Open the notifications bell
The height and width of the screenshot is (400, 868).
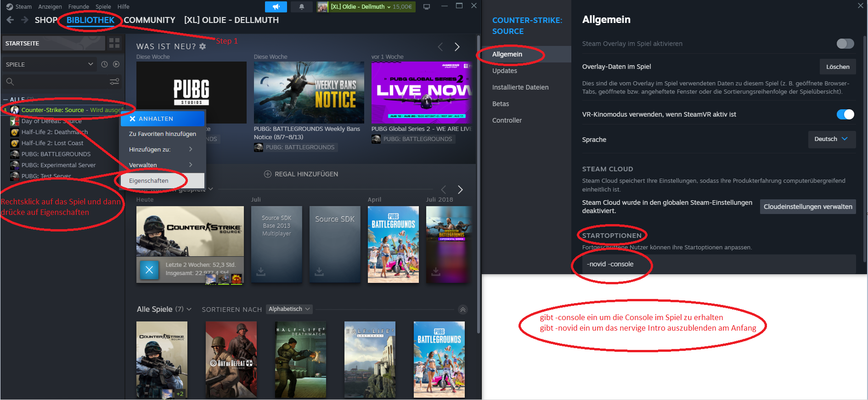click(302, 7)
